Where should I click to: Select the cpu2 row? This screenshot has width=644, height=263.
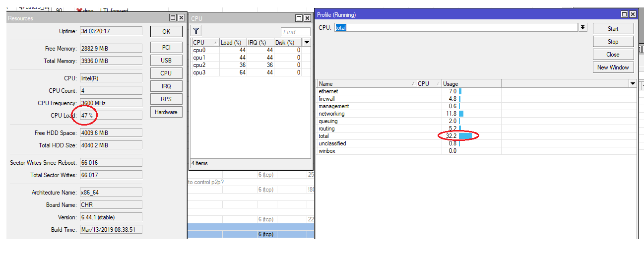[x=251, y=65]
